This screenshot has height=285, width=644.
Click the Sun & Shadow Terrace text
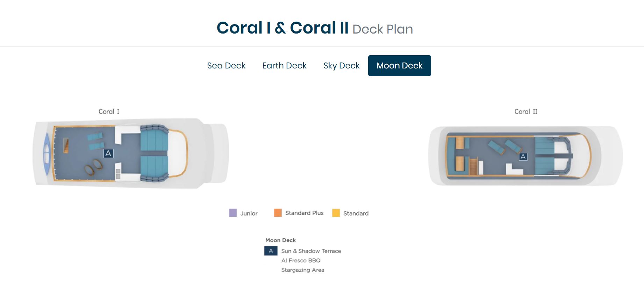(311, 251)
